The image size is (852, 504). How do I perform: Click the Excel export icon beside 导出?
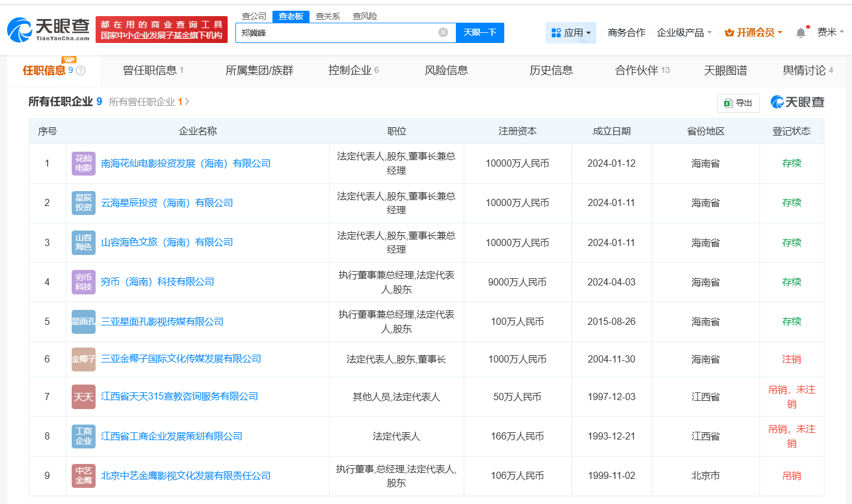point(728,103)
